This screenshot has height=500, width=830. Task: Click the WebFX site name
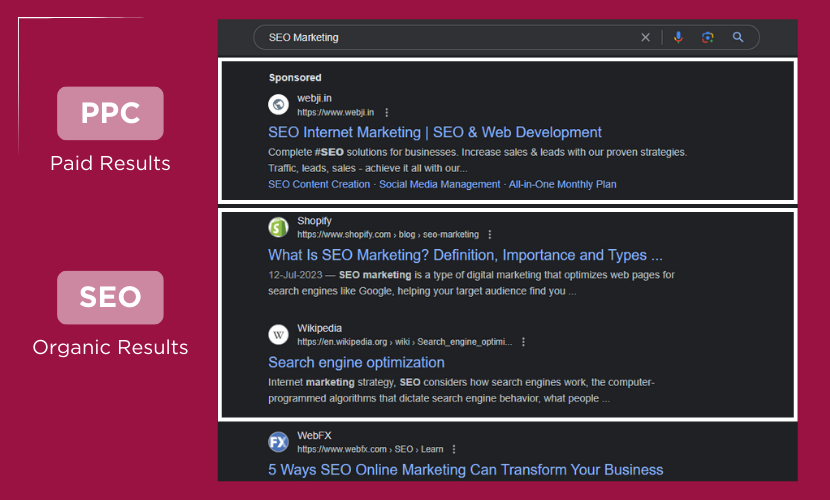[314, 436]
